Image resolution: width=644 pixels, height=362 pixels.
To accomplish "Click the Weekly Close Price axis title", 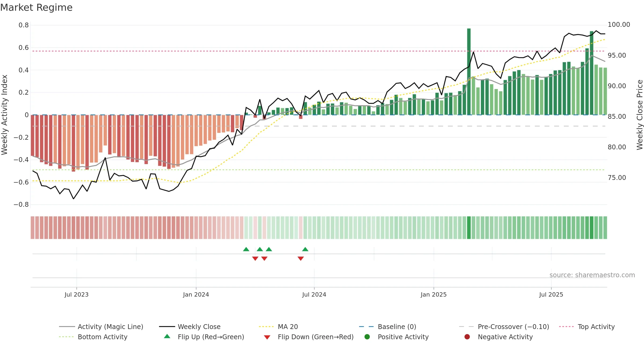I will [640, 115].
